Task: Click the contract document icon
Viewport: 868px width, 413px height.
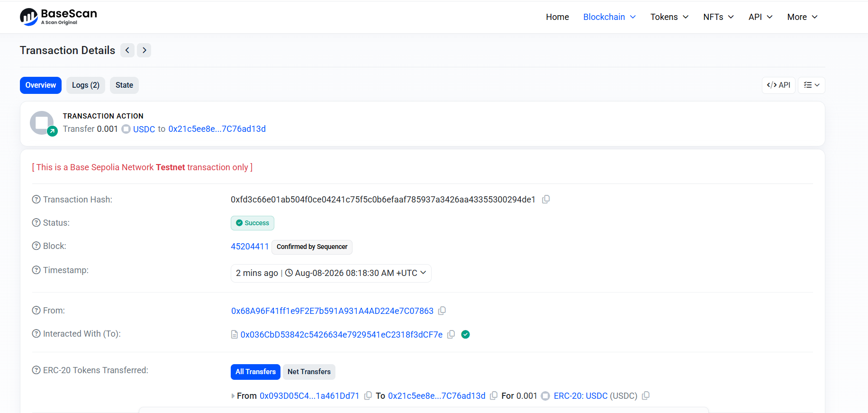Action: (235, 335)
